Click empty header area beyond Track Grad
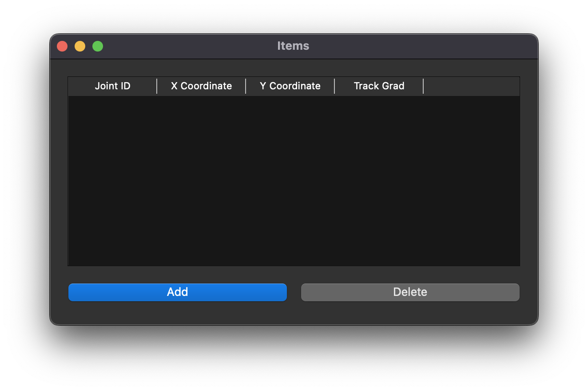Screen dimensions: 588x391 coord(472,86)
